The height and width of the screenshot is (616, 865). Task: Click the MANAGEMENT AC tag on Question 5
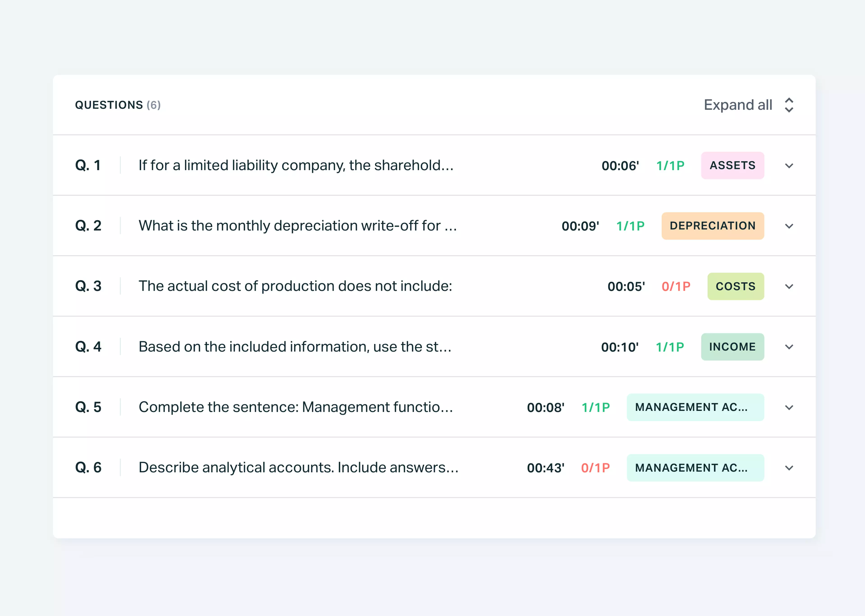pyautogui.click(x=695, y=407)
